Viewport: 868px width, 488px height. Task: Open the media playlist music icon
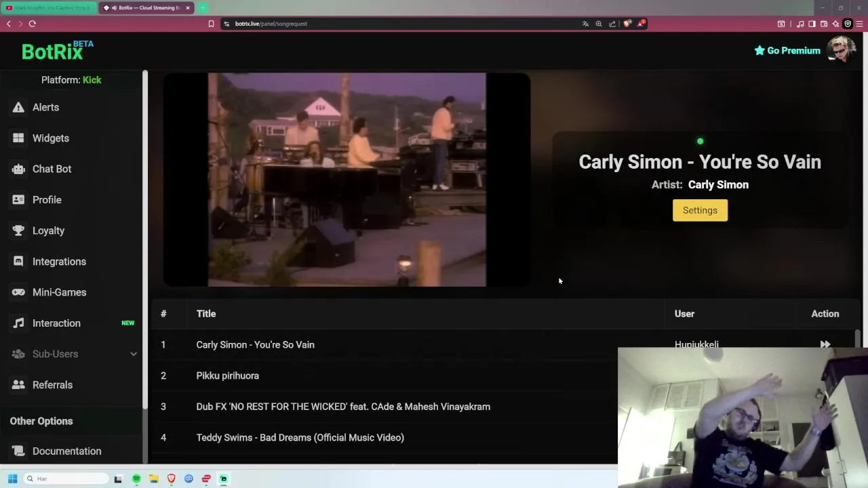800,24
